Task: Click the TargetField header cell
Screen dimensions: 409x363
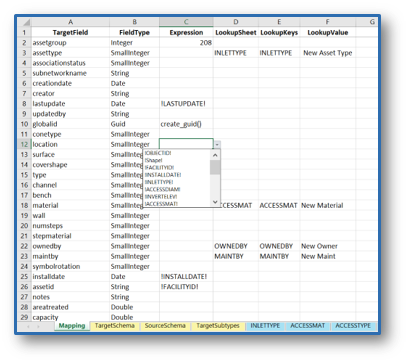Action: pos(70,33)
